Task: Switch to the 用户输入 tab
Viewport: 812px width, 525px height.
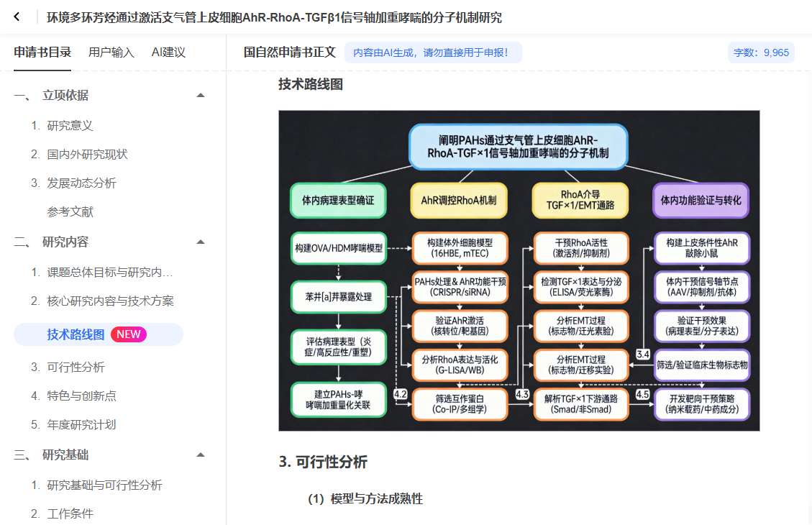Action: pos(111,52)
